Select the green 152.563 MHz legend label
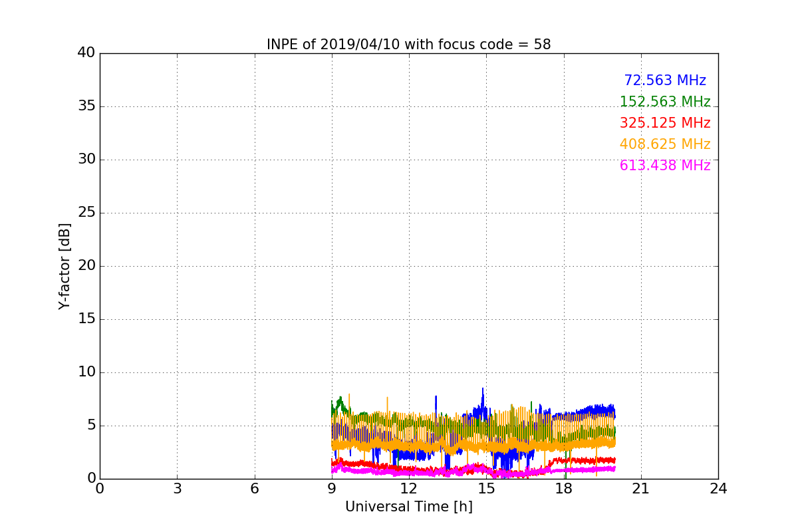The width and height of the screenshot is (798, 532). [665, 102]
